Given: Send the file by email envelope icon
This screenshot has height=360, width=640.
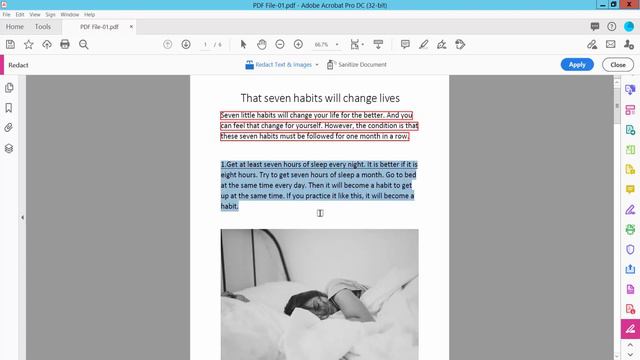Looking at the screenshot, I should (610, 44).
